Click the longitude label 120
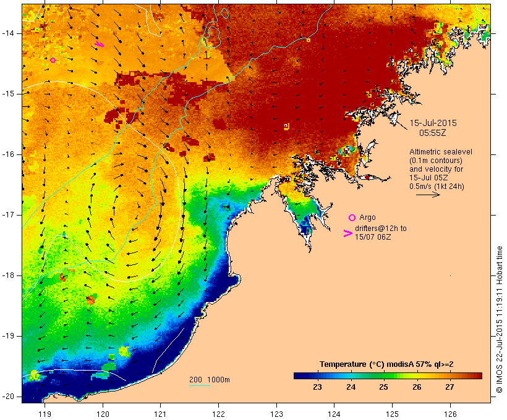The width and height of the screenshot is (507, 420). coord(103,414)
